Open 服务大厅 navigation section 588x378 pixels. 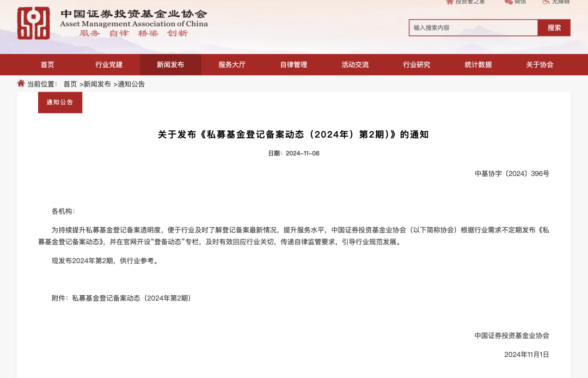[x=231, y=64]
